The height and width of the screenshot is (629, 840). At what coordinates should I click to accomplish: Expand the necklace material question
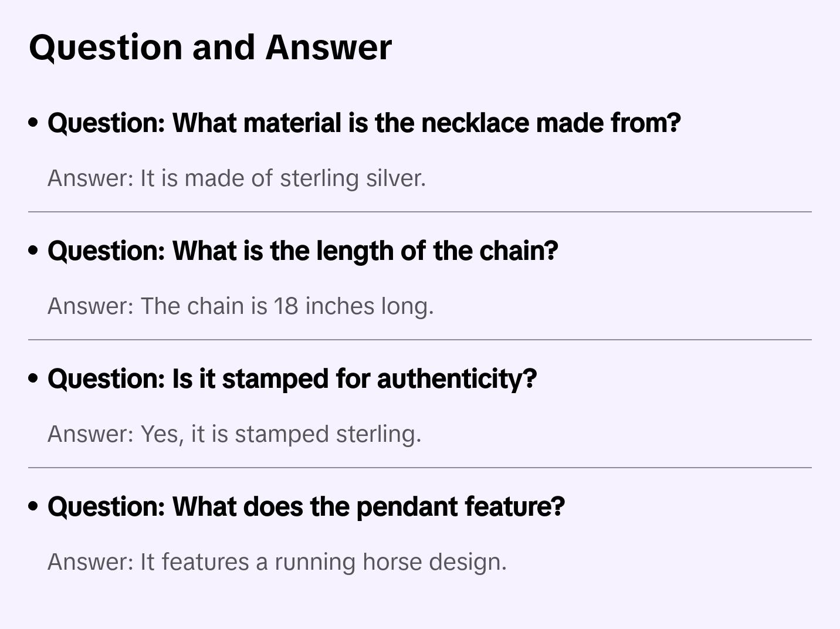click(364, 123)
